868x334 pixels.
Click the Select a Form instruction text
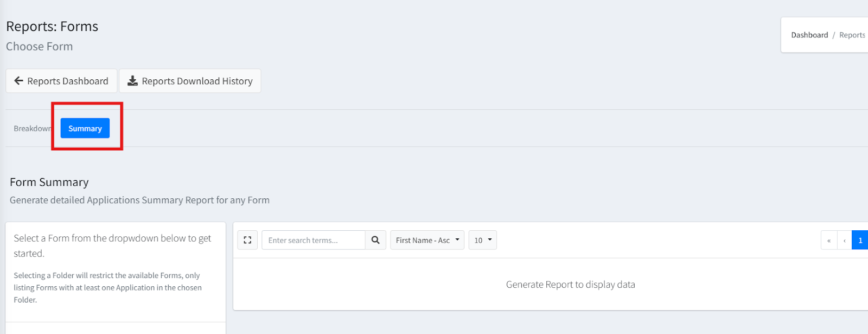pos(112,245)
